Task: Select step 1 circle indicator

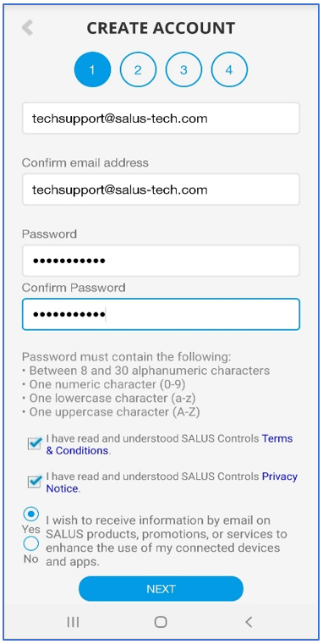Action: pyautogui.click(x=92, y=70)
